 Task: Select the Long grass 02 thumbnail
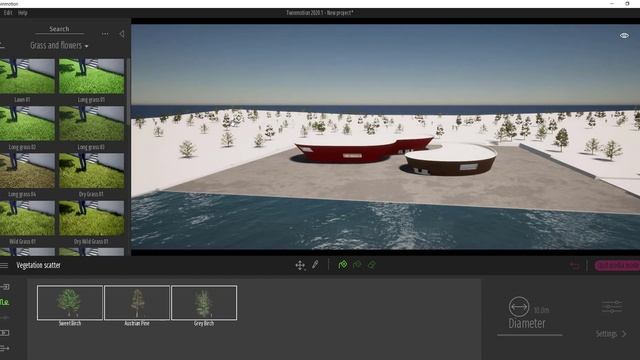[x=27, y=124]
